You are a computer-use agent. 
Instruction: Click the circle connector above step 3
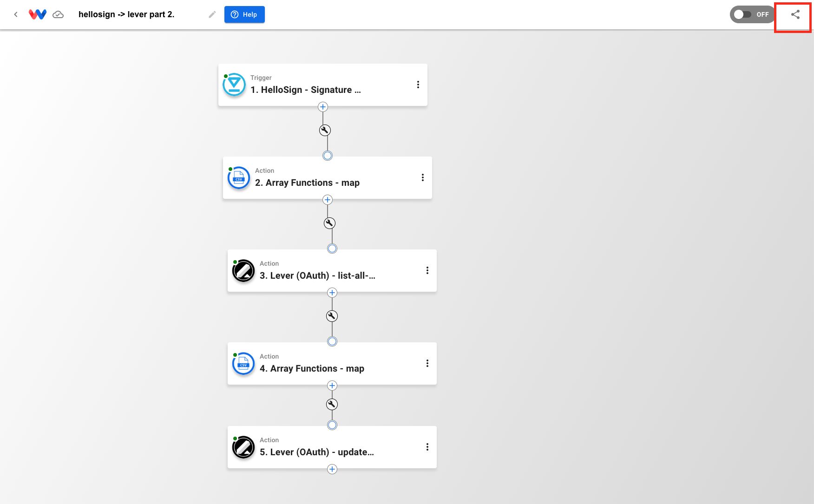332,249
